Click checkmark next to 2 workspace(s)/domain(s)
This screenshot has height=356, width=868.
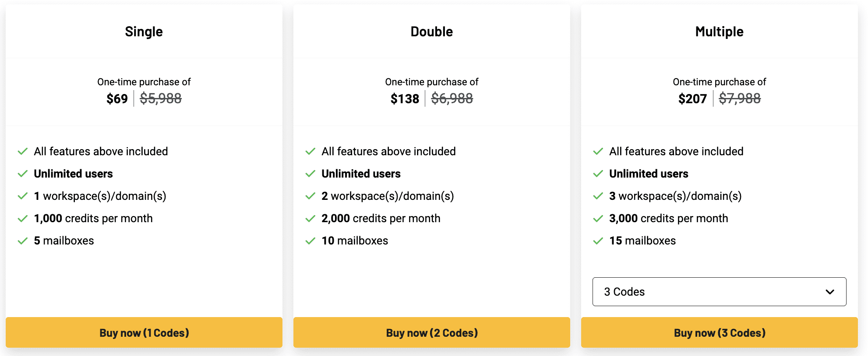click(x=311, y=196)
